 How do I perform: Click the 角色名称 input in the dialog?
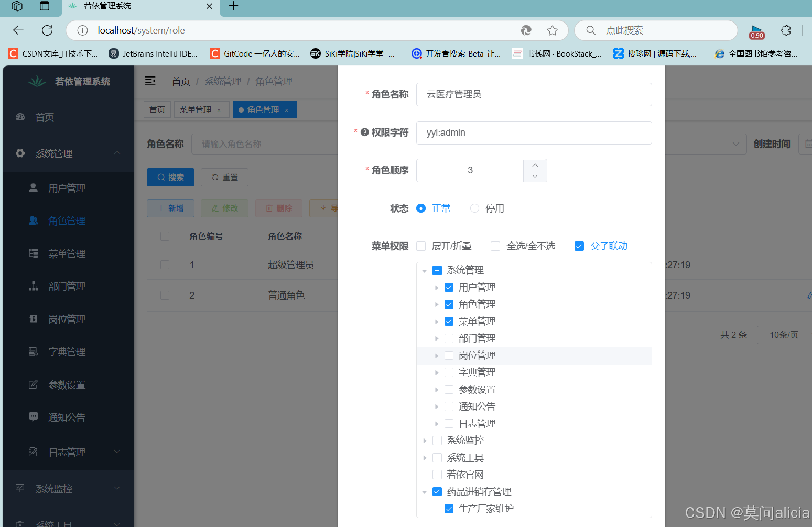click(x=534, y=94)
